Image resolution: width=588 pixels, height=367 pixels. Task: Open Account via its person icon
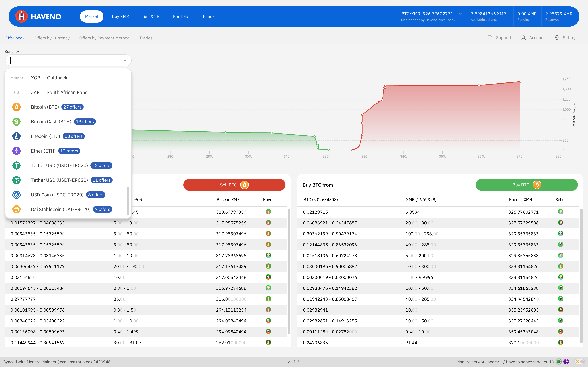click(x=523, y=38)
